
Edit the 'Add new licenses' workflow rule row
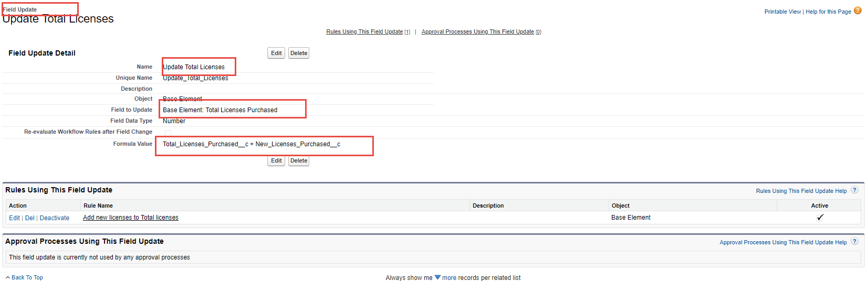14,218
